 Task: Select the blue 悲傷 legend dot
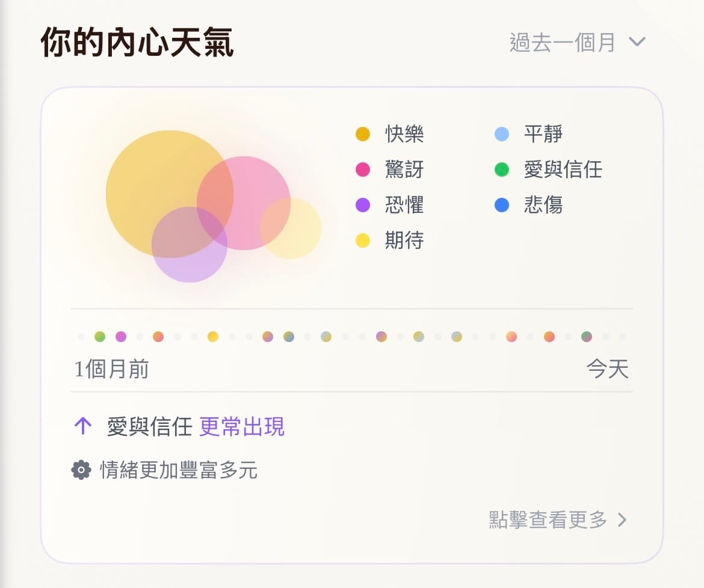point(501,205)
